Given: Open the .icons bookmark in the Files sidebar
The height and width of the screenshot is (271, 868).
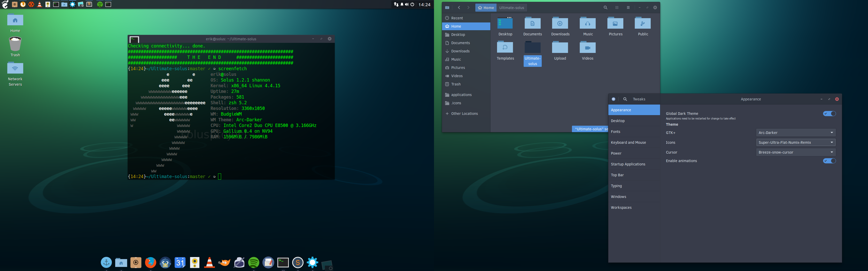Looking at the screenshot, I should [x=466, y=103].
